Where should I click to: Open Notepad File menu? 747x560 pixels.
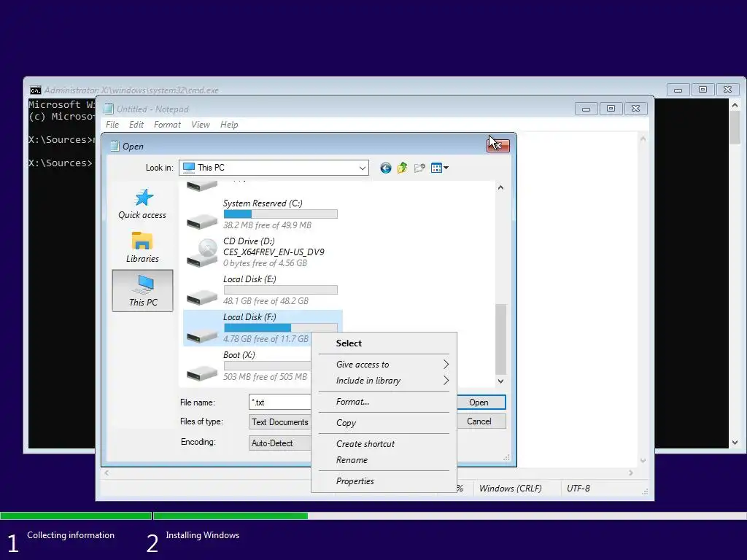pyautogui.click(x=112, y=125)
